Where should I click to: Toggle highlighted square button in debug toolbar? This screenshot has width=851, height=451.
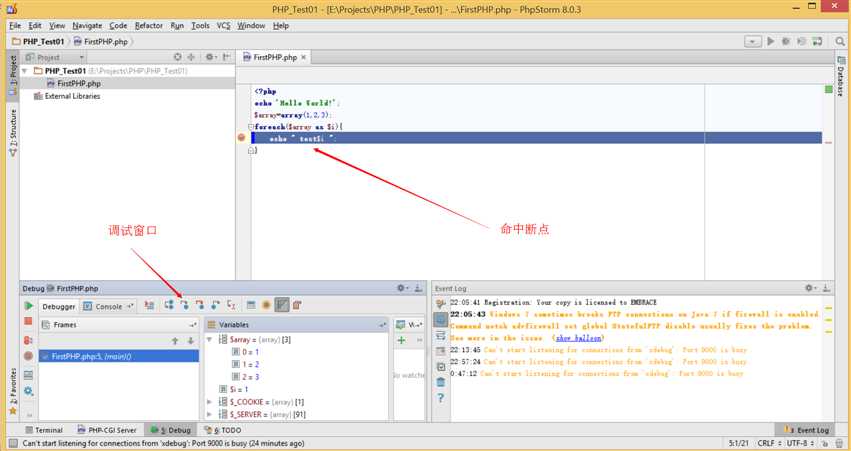click(282, 306)
